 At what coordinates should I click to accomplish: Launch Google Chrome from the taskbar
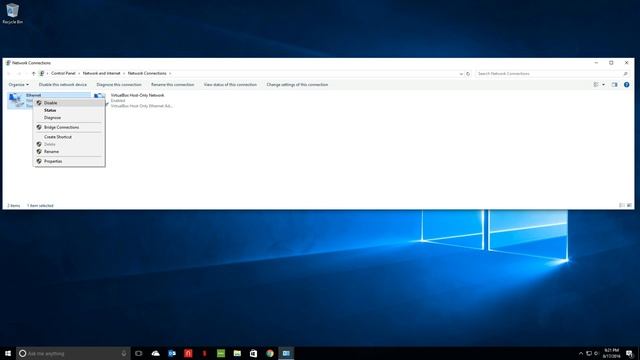point(270,353)
